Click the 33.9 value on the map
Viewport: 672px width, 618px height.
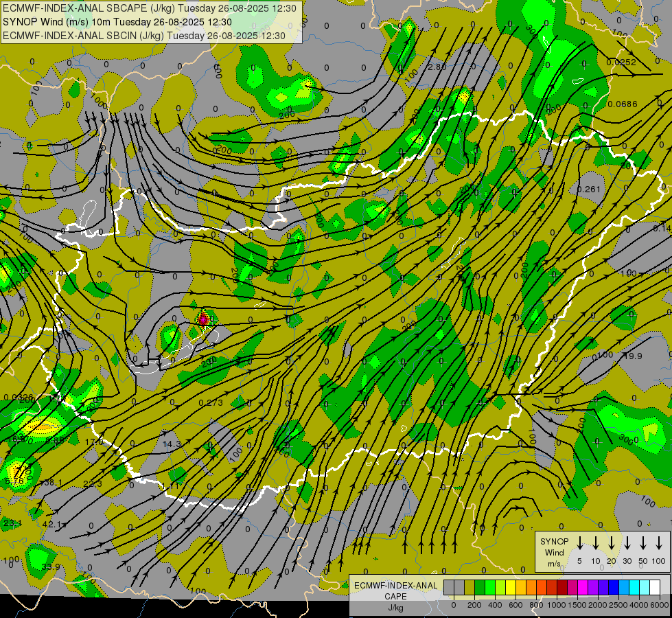coord(51,566)
